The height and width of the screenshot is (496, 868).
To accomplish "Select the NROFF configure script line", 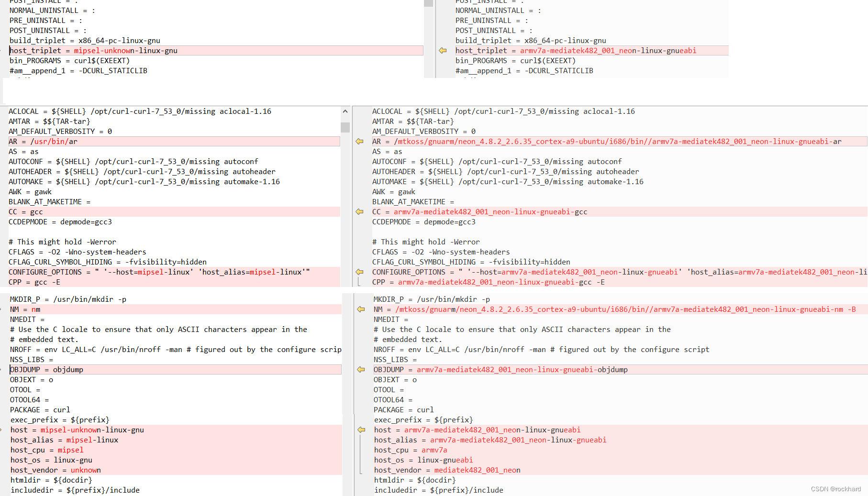I will (172, 349).
